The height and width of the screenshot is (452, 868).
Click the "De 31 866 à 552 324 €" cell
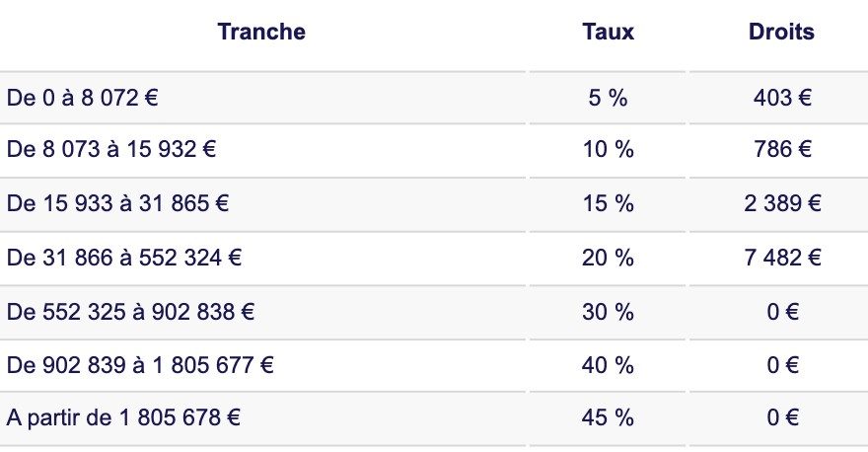tap(123, 258)
